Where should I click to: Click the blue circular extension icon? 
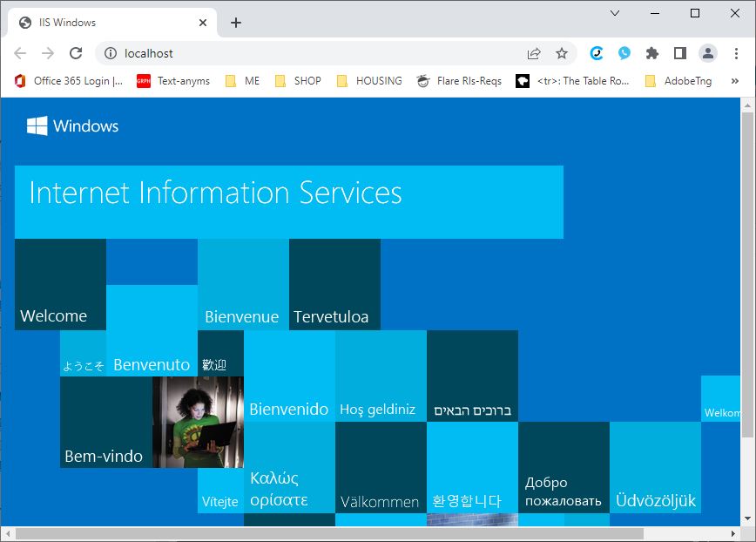tap(596, 52)
